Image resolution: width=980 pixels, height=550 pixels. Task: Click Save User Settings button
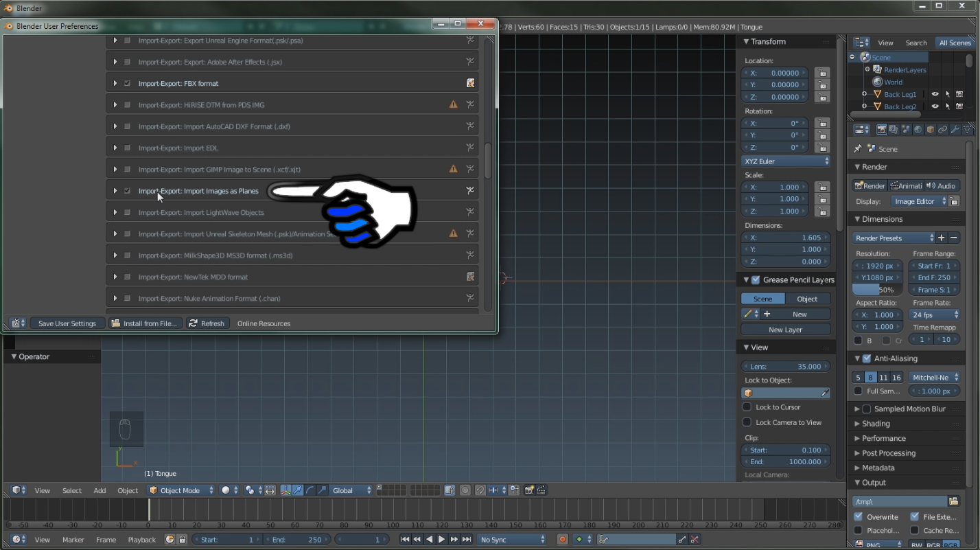67,323
